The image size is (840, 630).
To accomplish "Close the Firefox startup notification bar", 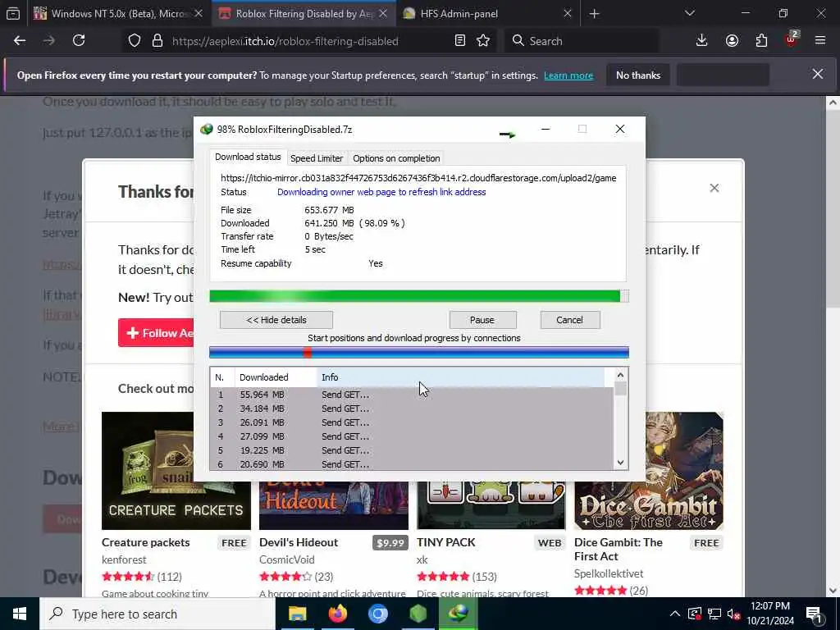I will coord(818,74).
